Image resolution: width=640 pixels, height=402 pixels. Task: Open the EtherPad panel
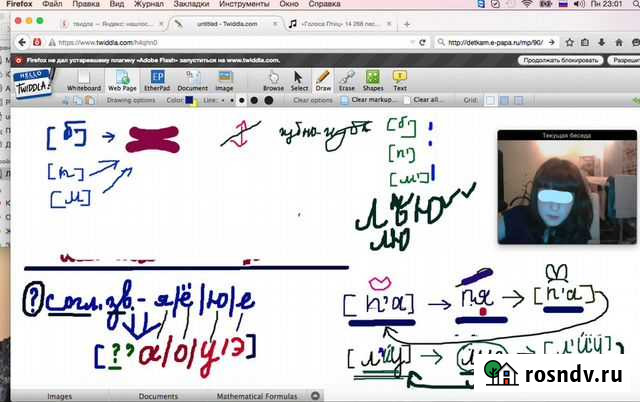pyautogui.click(x=158, y=80)
